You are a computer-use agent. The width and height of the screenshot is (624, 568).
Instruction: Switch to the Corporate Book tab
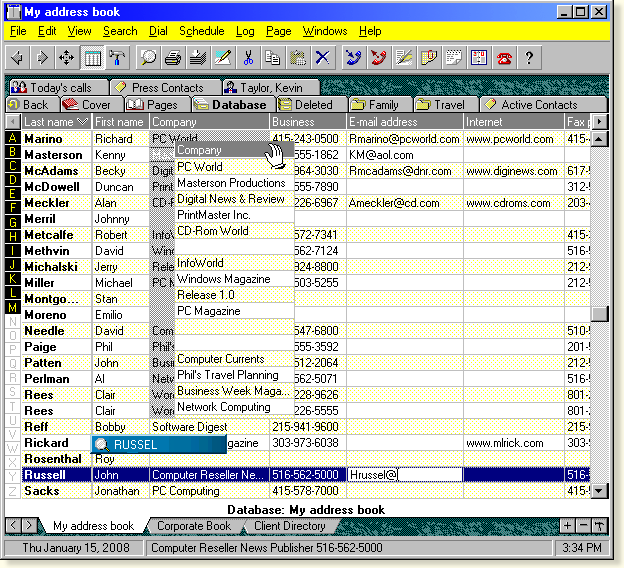(x=194, y=526)
